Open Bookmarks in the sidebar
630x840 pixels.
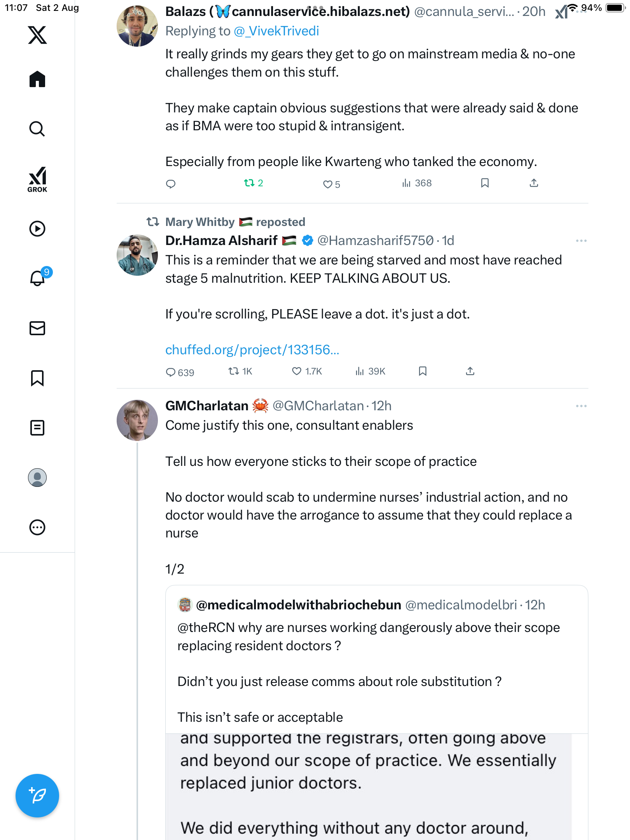37,378
